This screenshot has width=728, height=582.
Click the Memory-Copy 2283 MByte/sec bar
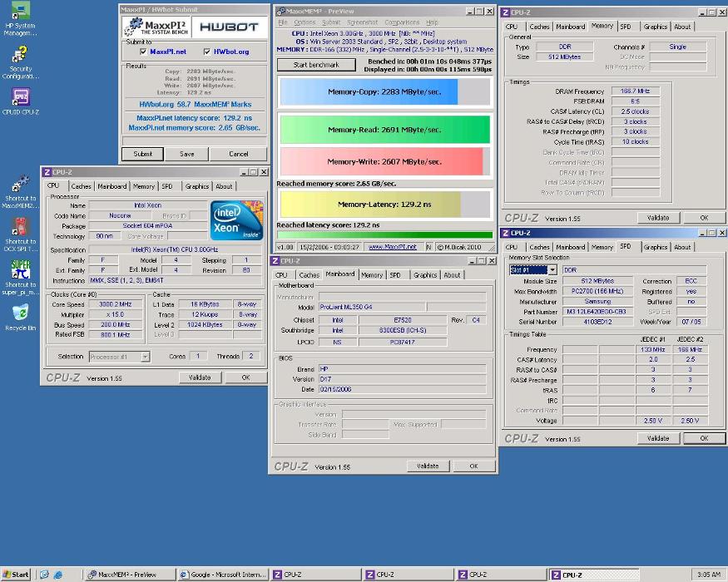[x=384, y=92]
